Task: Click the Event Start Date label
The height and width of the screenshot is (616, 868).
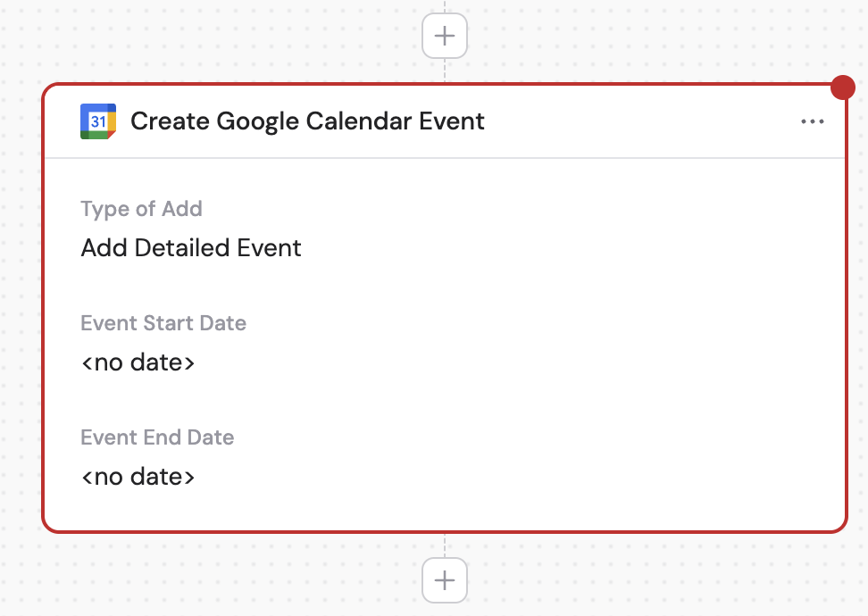Action: click(x=163, y=323)
